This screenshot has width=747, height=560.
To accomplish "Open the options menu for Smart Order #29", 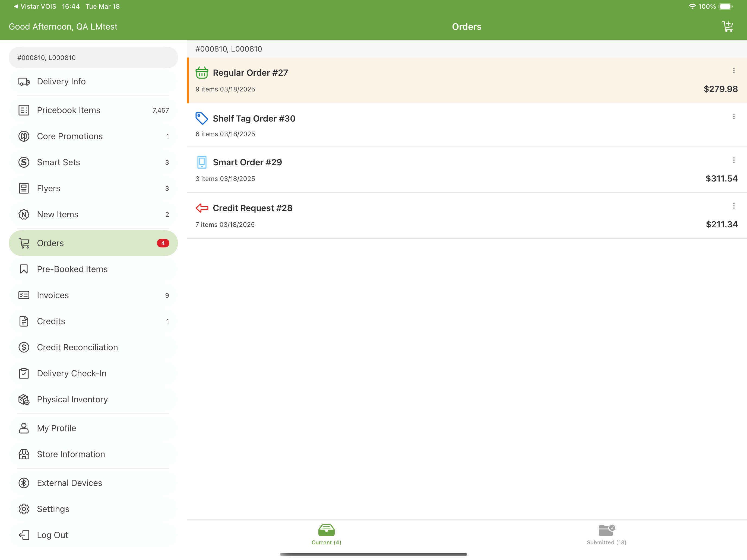I will (733, 160).
